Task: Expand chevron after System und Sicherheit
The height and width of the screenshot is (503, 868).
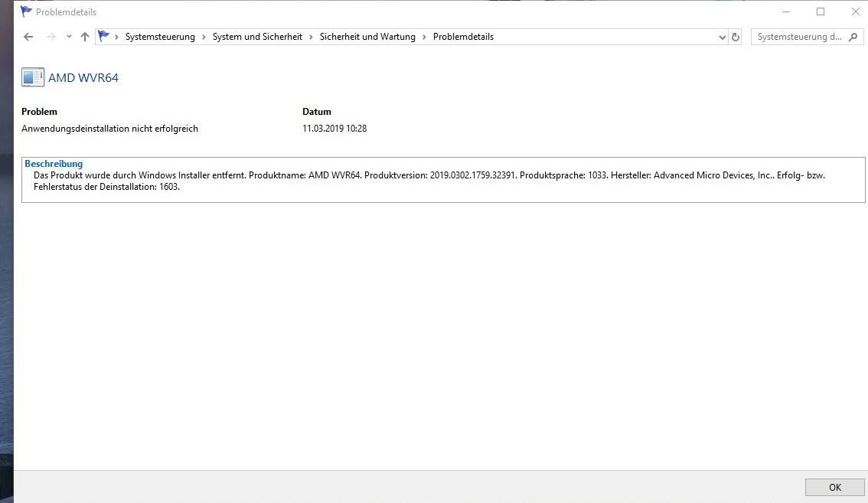Action: tap(311, 37)
